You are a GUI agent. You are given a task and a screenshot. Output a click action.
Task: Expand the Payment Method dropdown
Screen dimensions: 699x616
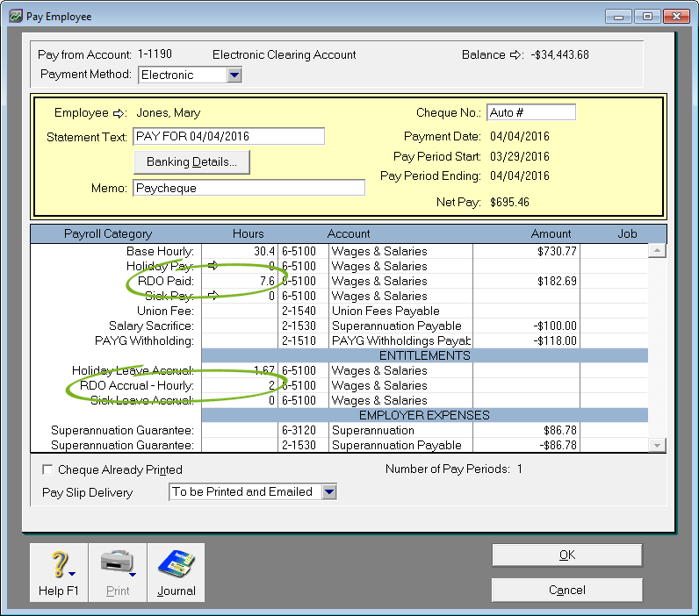(x=234, y=75)
